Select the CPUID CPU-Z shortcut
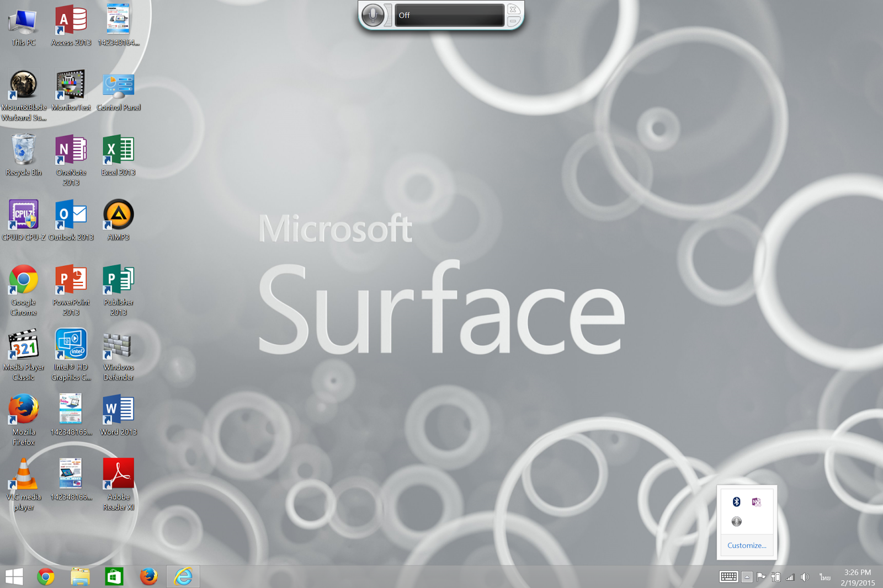 pyautogui.click(x=23, y=221)
